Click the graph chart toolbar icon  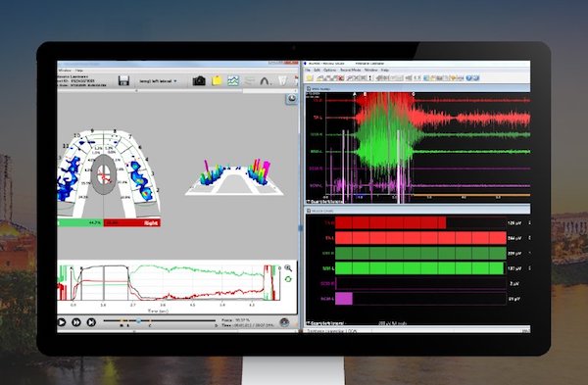[233, 80]
